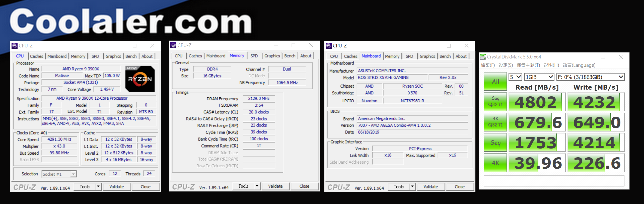644x204 pixels.
Task: Open the Bench tab in the Memory CPU-Z window
Action: [290, 56]
